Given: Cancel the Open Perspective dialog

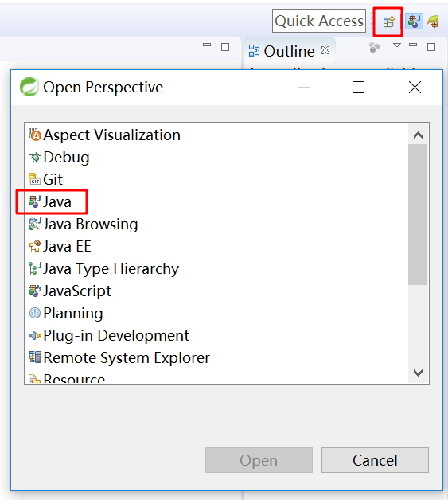Looking at the screenshot, I should [x=375, y=460].
